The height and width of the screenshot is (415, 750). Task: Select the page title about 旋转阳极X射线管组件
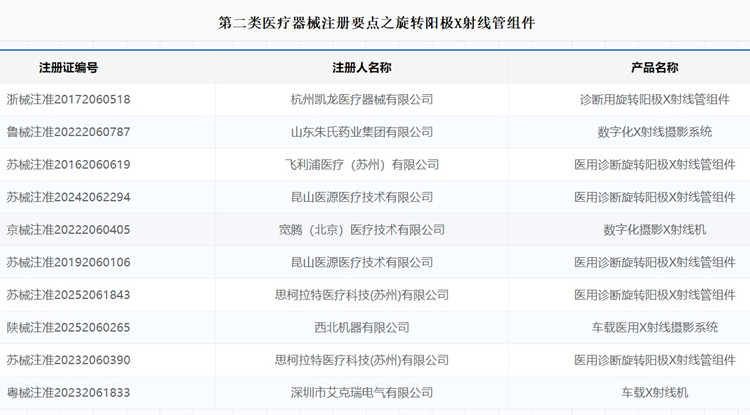pos(375,22)
